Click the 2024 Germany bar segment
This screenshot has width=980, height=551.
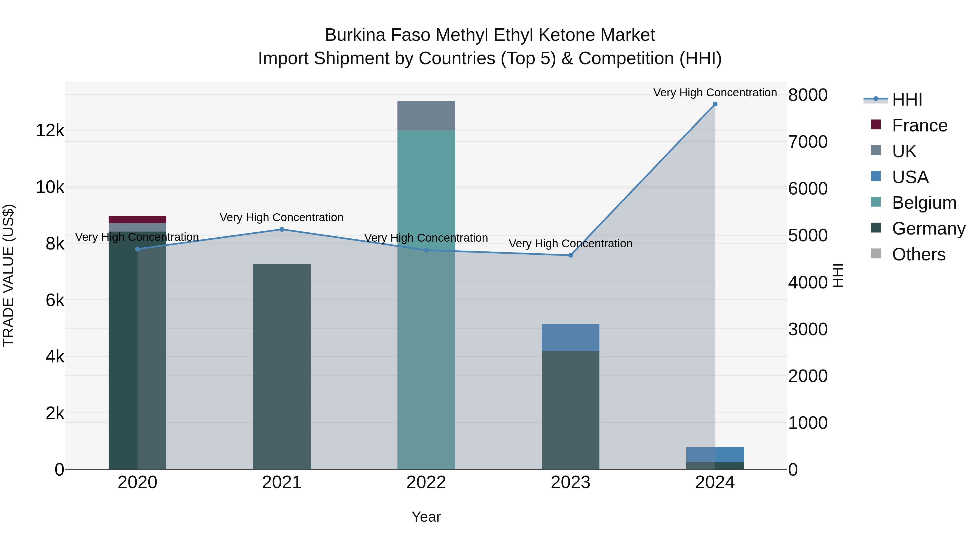[x=715, y=466]
